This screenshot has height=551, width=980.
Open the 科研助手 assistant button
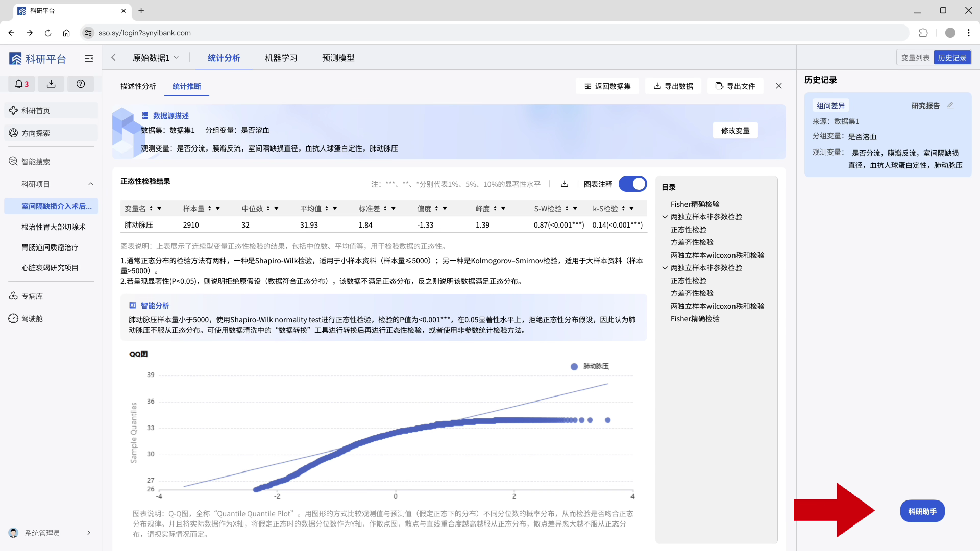(922, 511)
